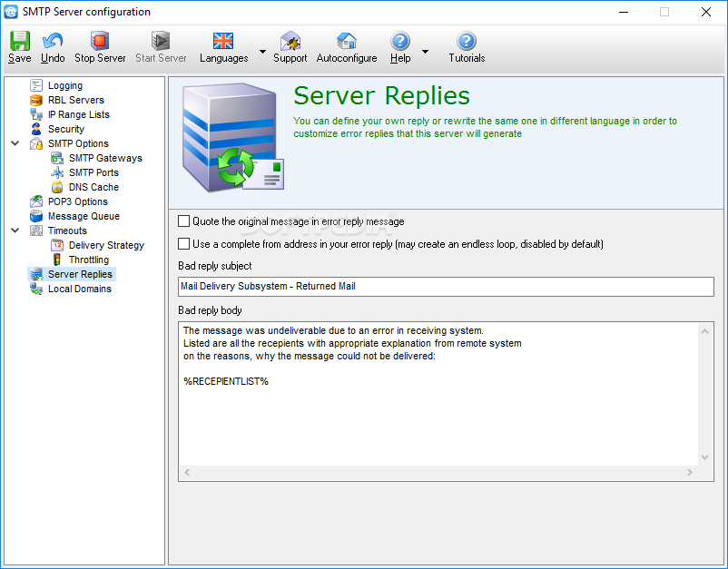The height and width of the screenshot is (569, 728).
Task: Click the Undo arrow icon
Action: click(x=53, y=41)
